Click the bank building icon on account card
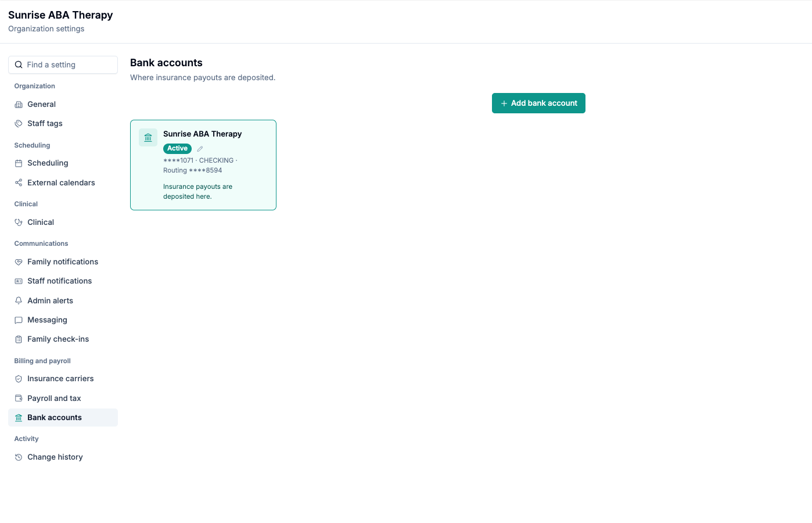 [x=148, y=138]
